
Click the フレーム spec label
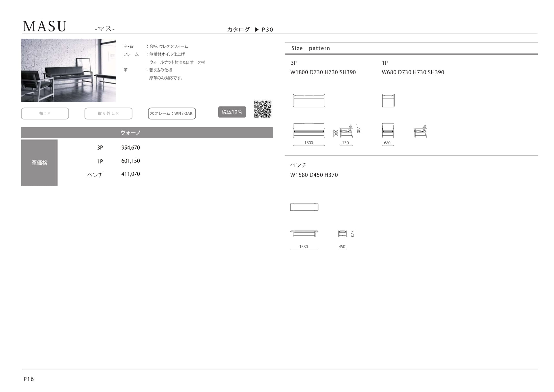click(x=131, y=54)
